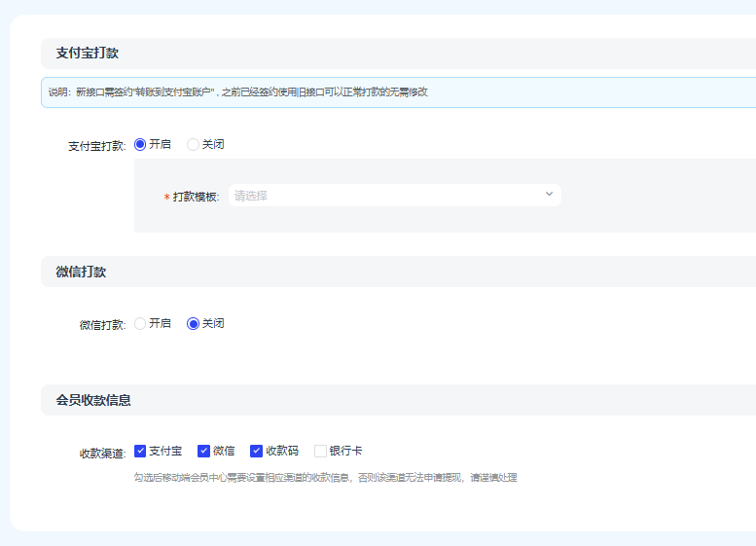Uncheck the 支付宝 payment channel checkbox
Viewport: 756px width, 546px height.
coord(140,451)
